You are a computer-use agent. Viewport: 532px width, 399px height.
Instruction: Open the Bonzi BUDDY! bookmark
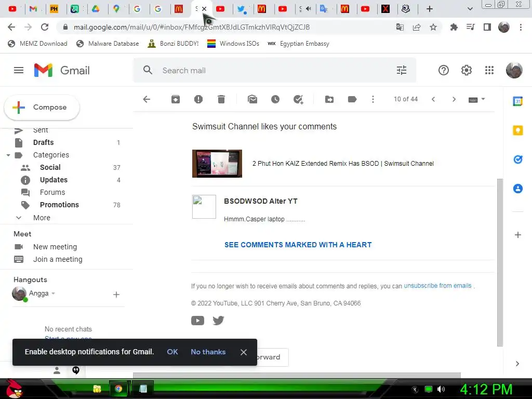pos(173,44)
